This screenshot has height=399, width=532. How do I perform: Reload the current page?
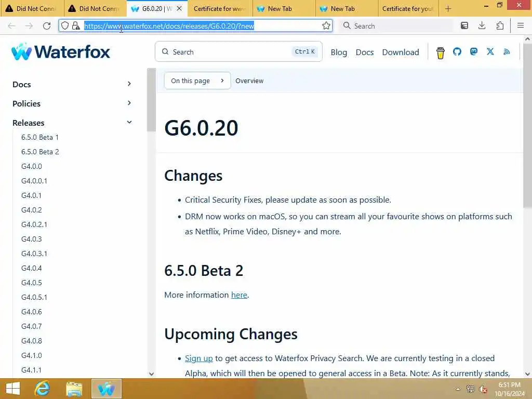(47, 26)
